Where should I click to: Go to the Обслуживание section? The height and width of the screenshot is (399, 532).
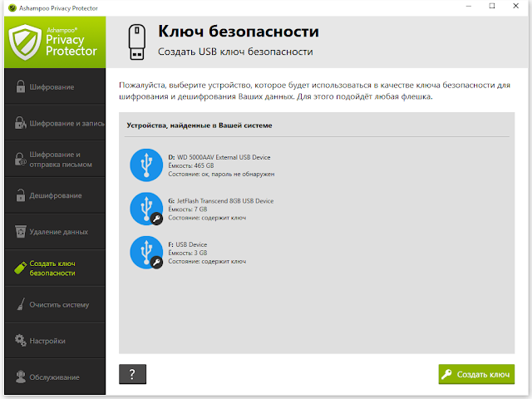coord(55,377)
